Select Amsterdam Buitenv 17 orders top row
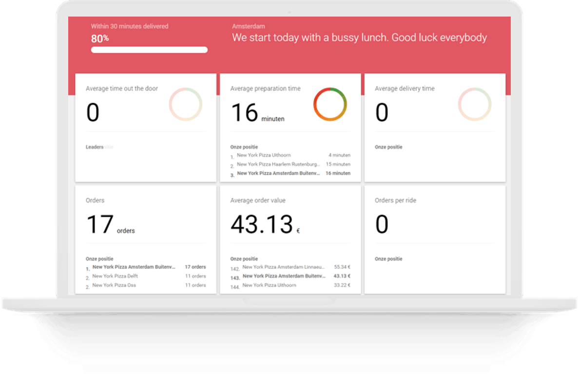This screenshot has width=579, height=392. (x=145, y=267)
